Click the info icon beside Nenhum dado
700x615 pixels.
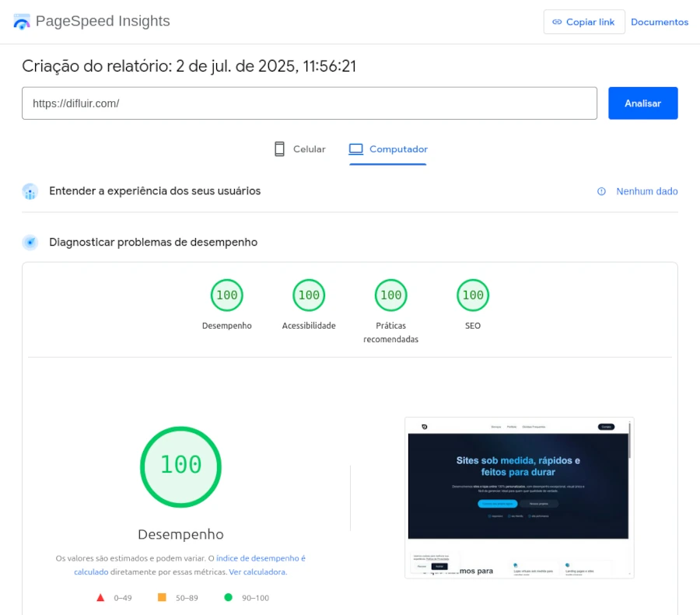[601, 191]
